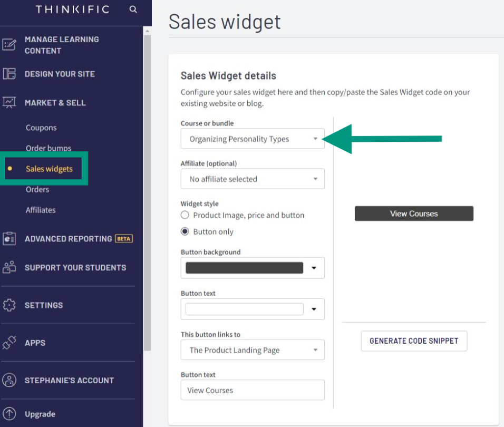
Task: Open Coupons in the sidebar menu
Action: (x=41, y=128)
